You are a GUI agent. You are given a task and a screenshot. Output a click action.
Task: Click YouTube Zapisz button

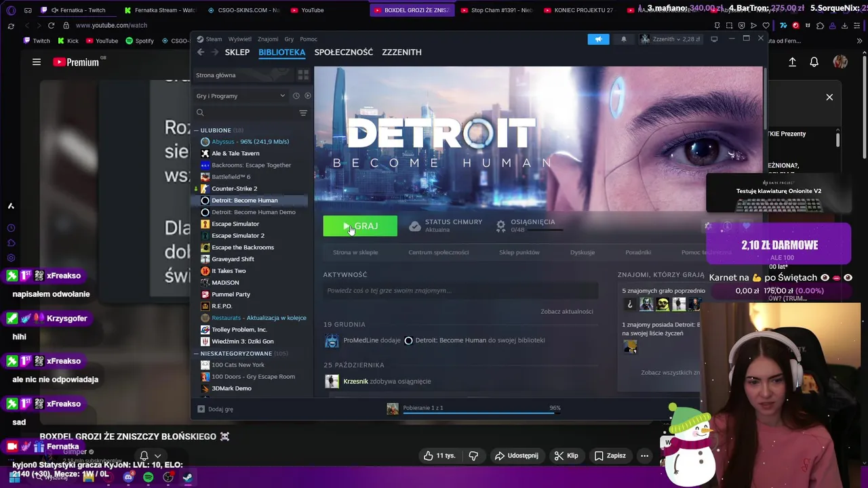click(x=610, y=455)
